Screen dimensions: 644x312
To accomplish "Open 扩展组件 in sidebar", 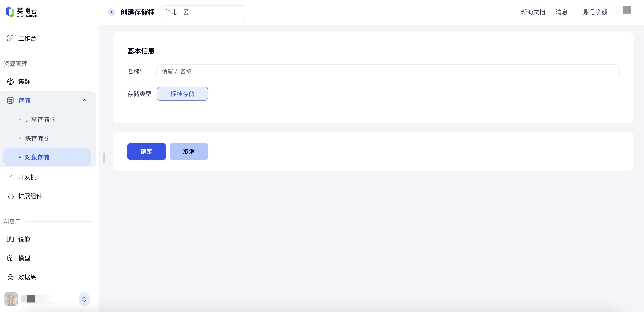I will point(30,196).
